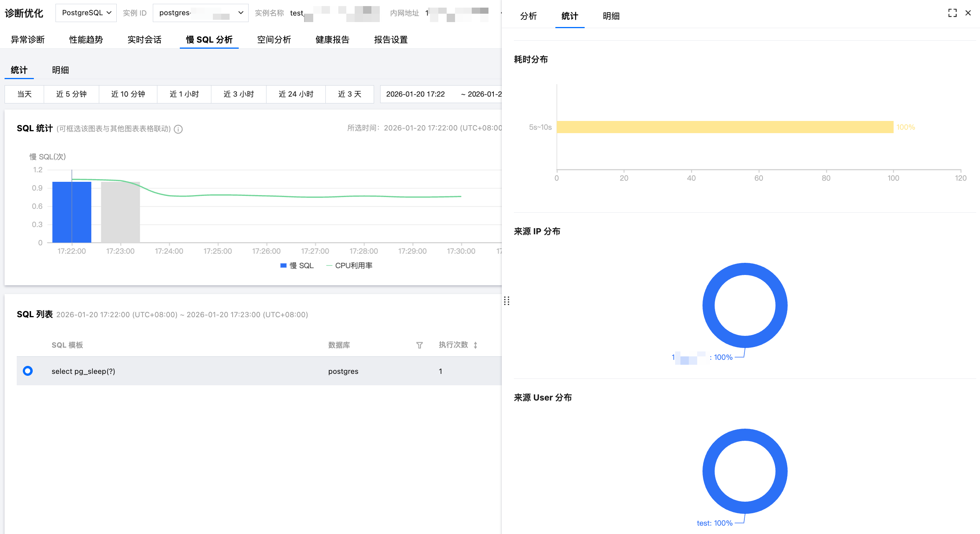This screenshot has height=534, width=980.
Task: Click the panel resize drag handle
Action: 506,301
